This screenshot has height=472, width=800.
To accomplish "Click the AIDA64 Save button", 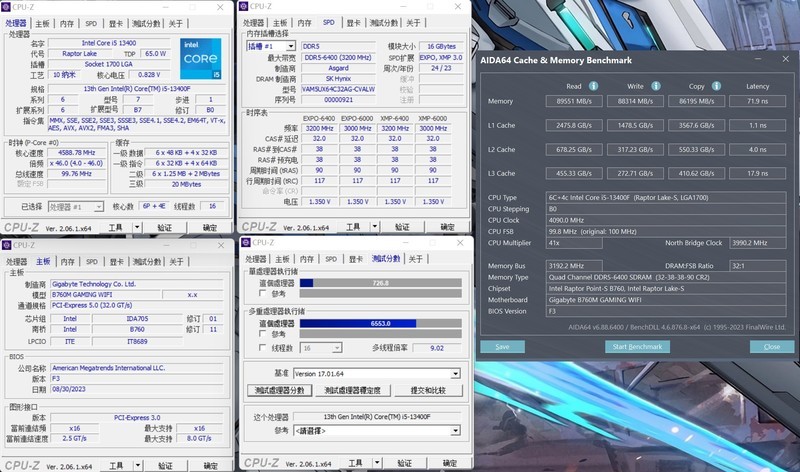I will click(x=503, y=347).
